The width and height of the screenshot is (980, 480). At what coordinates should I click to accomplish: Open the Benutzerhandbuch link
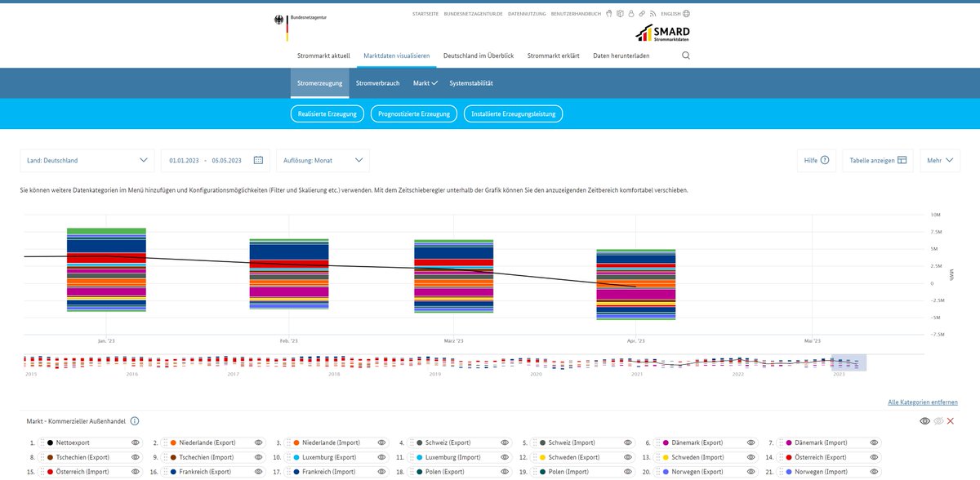tap(576, 14)
